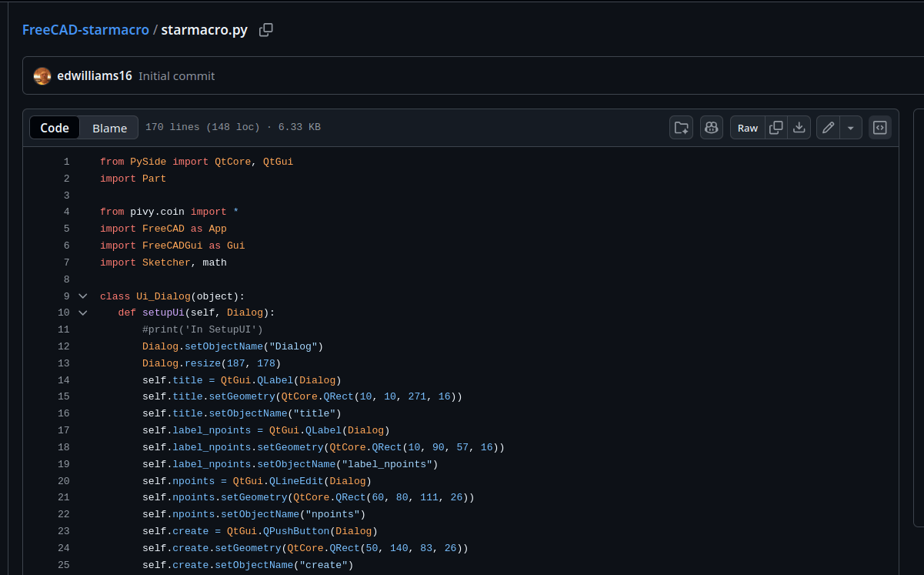Click edwilliams16's profile avatar

42,75
